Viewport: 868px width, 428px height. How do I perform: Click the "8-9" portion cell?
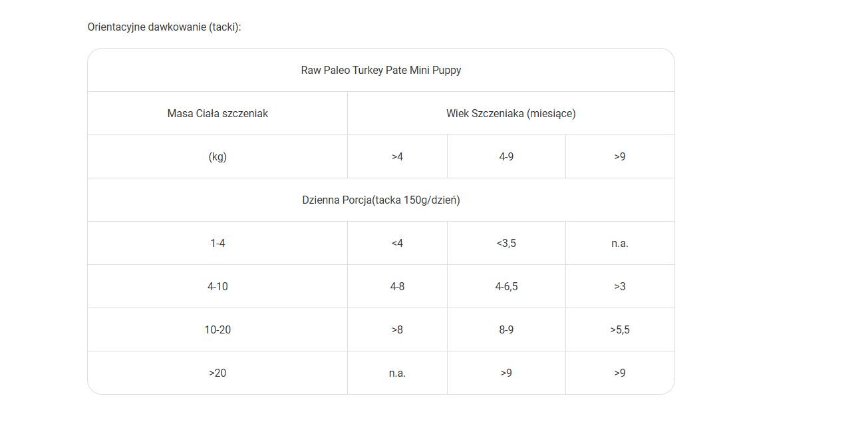506,329
